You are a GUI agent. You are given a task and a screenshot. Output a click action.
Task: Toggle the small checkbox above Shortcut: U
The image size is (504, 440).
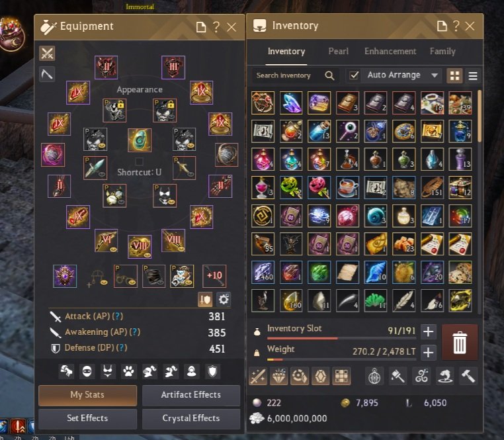tap(139, 161)
